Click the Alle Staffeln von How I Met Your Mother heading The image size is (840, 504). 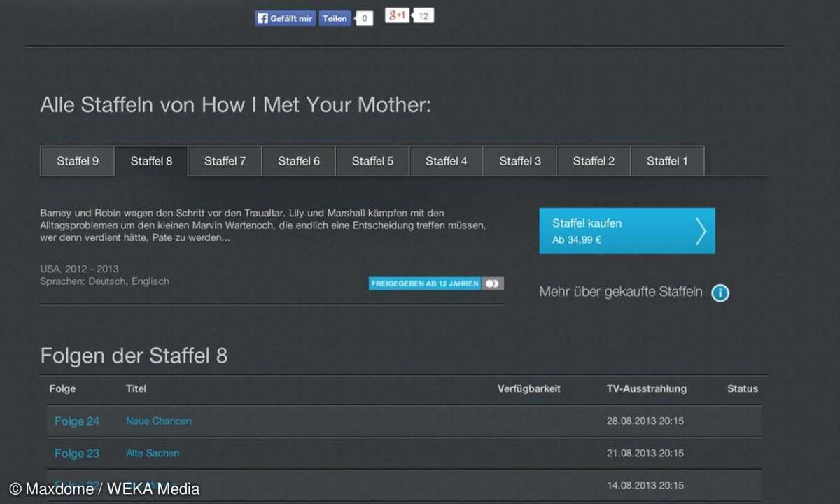pos(236,105)
